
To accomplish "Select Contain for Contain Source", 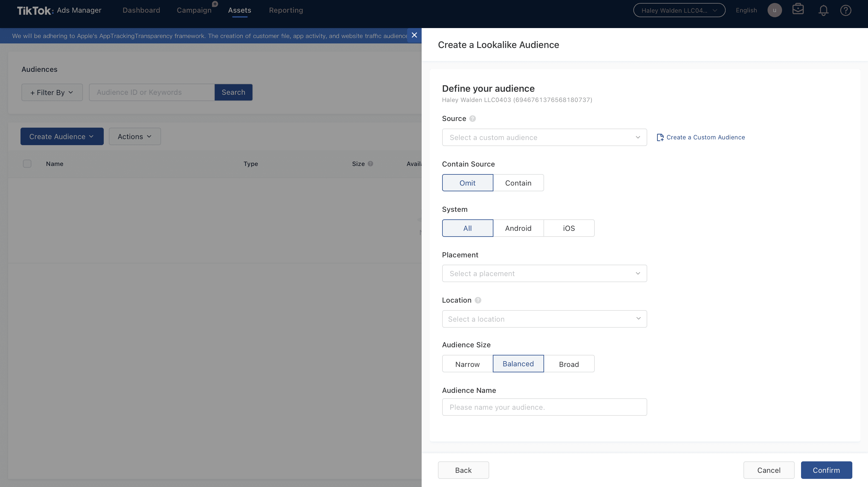I will pyautogui.click(x=518, y=183).
